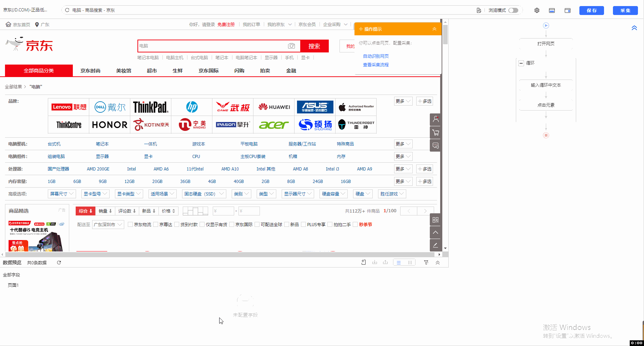The image size is (644, 346).
Task: Check the 可配送全球 filter checkbox
Action: coord(257,224)
